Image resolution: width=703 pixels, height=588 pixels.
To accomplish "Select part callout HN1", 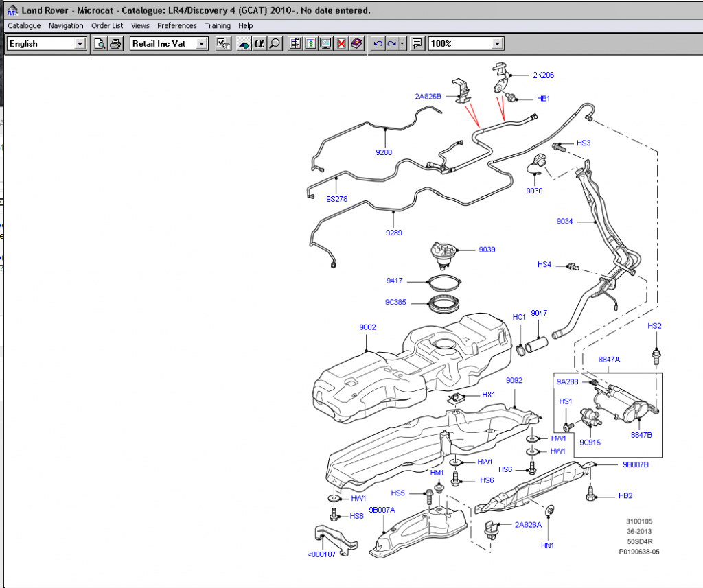I will point(547,545).
